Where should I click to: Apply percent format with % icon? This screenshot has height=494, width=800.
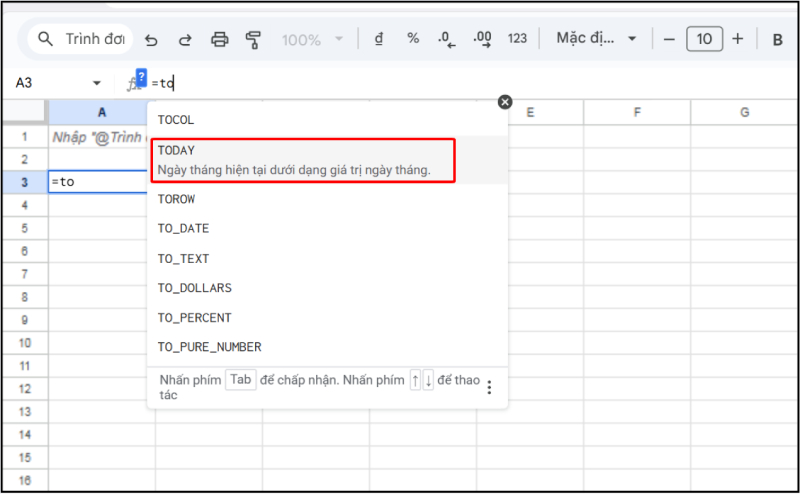413,38
